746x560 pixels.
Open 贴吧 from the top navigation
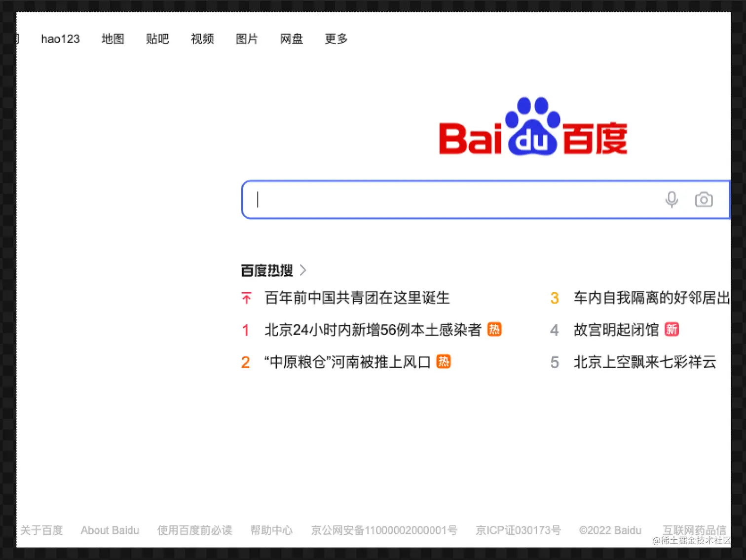pyautogui.click(x=157, y=39)
